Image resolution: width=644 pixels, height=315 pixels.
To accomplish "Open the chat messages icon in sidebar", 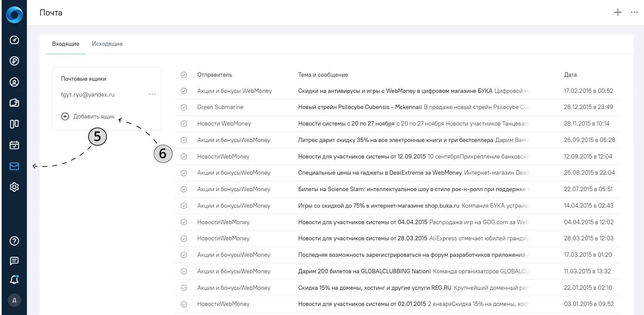I will (14, 261).
